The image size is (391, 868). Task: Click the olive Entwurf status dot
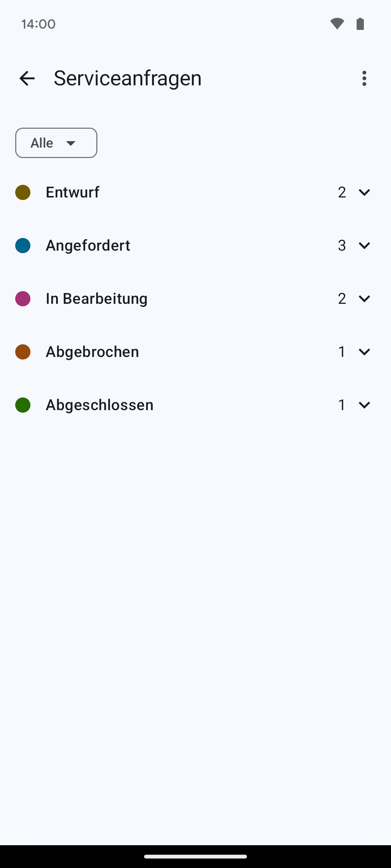point(23,192)
